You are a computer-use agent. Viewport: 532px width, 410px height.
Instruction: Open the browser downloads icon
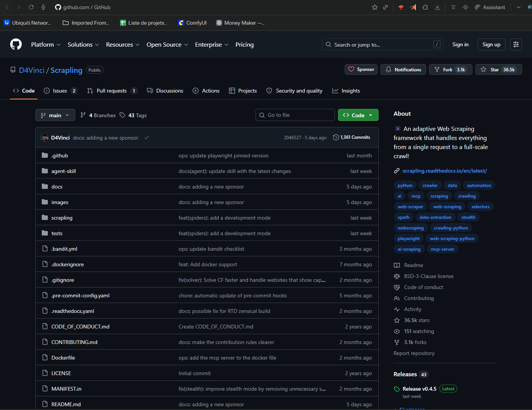437,7
